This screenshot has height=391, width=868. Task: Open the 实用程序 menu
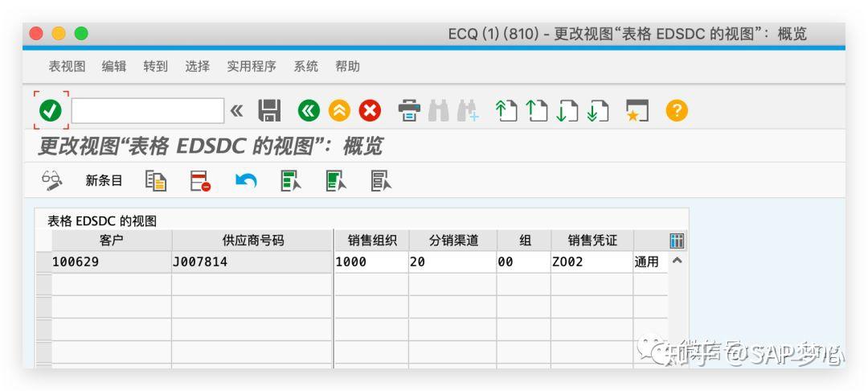[x=252, y=67]
